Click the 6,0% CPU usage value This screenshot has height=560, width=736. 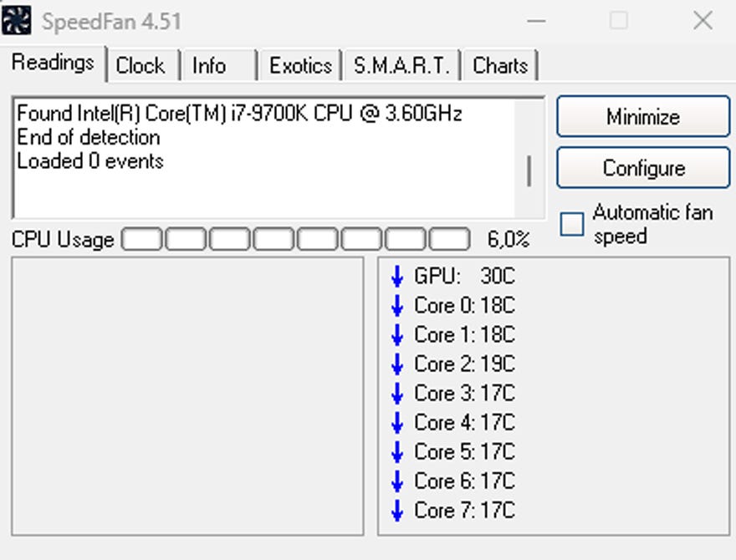coord(509,240)
